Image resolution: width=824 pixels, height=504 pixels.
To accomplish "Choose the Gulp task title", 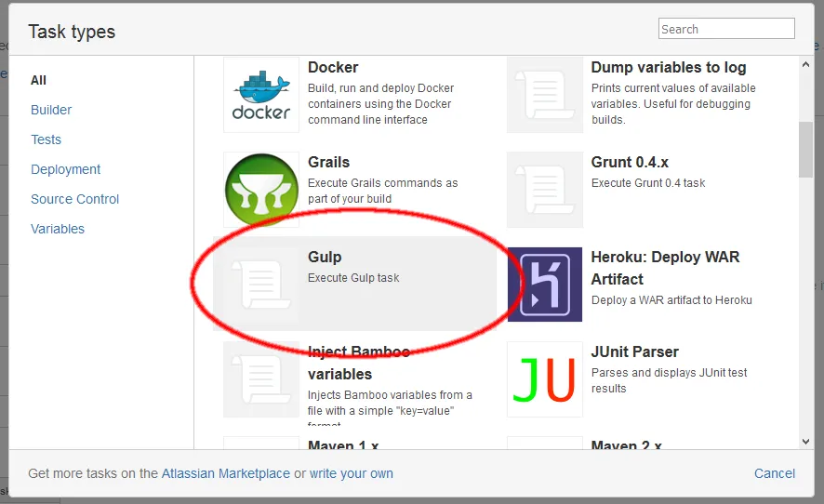I will (325, 257).
